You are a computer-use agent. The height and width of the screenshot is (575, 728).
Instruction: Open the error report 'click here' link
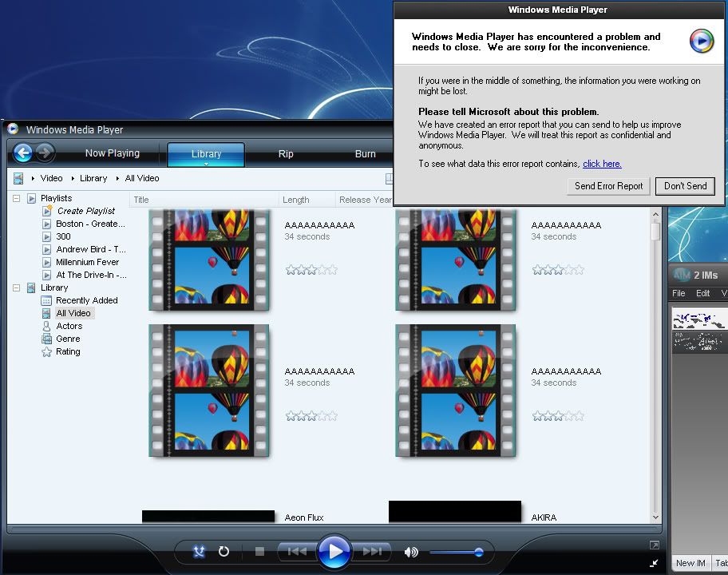602,164
